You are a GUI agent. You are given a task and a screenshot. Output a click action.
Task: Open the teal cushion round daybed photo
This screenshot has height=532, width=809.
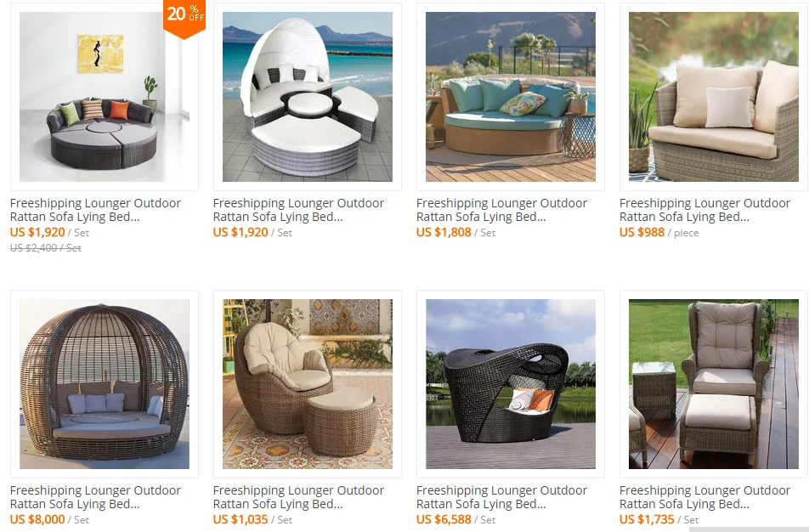tap(510, 97)
